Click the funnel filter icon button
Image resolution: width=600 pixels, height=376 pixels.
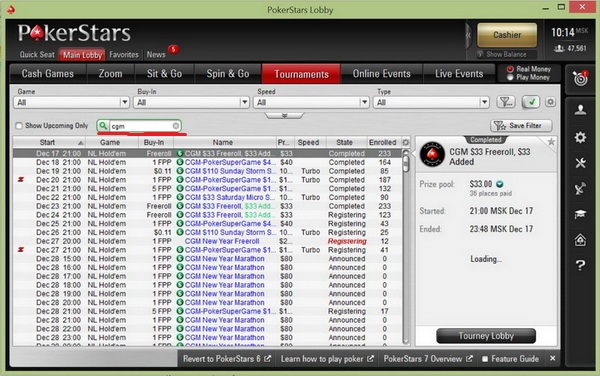coord(505,102)
